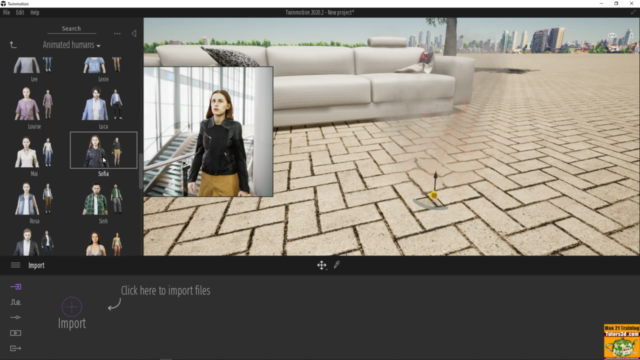Open the library three-dots options menu

point(117,33)
